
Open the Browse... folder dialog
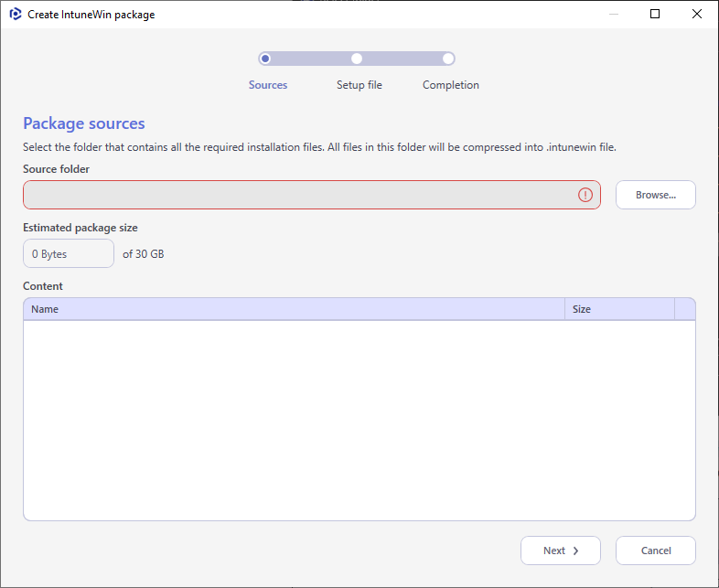[656, 195]
